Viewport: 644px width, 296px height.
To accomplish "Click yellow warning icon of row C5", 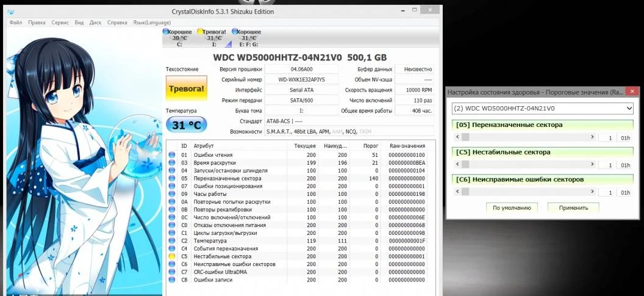I will pos(172,256).
